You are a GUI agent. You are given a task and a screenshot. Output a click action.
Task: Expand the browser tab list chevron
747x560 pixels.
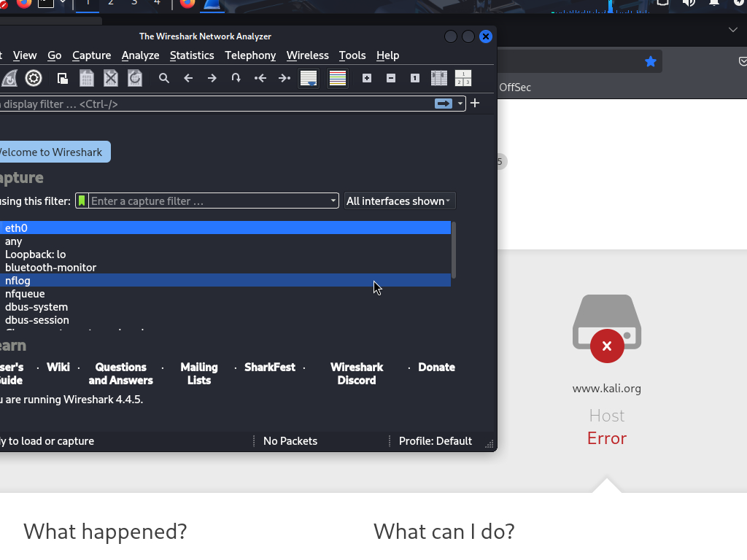tap(732, 30)
